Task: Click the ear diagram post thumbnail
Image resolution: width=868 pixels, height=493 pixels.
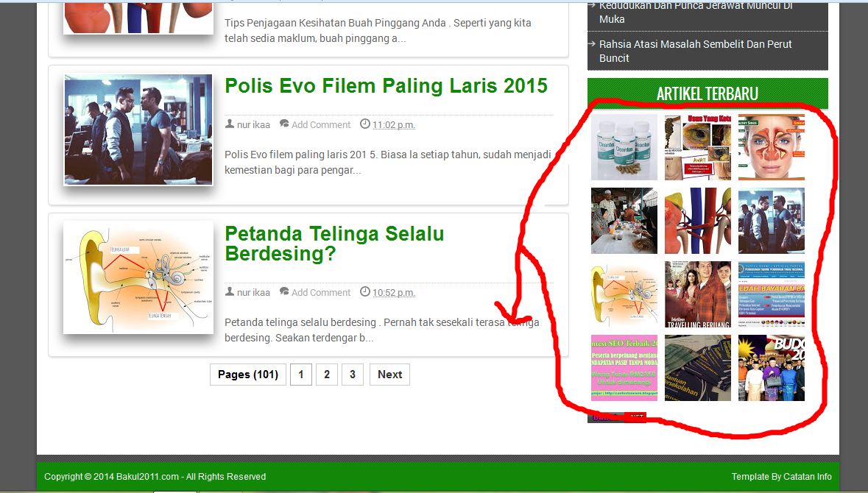Action: tap(138, 277)
